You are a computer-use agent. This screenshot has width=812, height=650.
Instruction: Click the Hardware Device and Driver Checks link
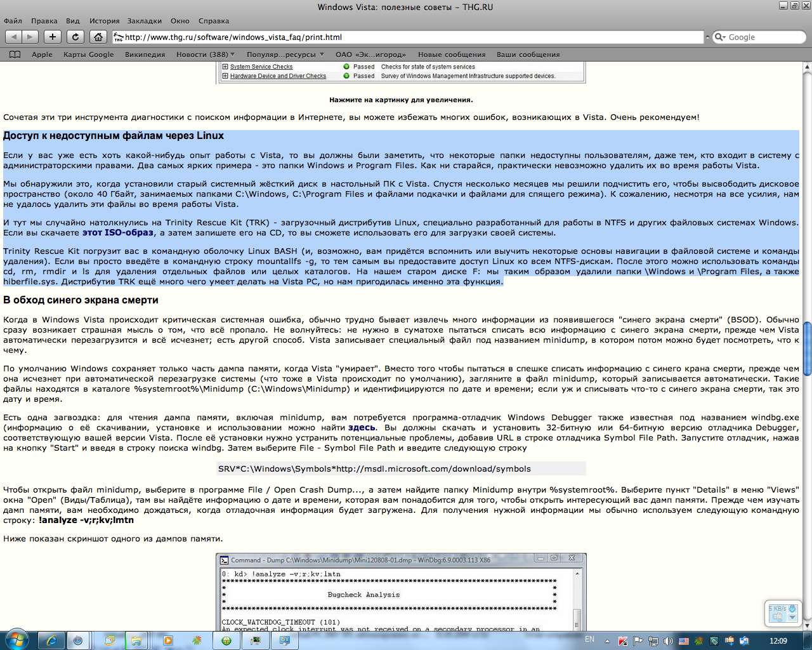[x=278, y=76]
